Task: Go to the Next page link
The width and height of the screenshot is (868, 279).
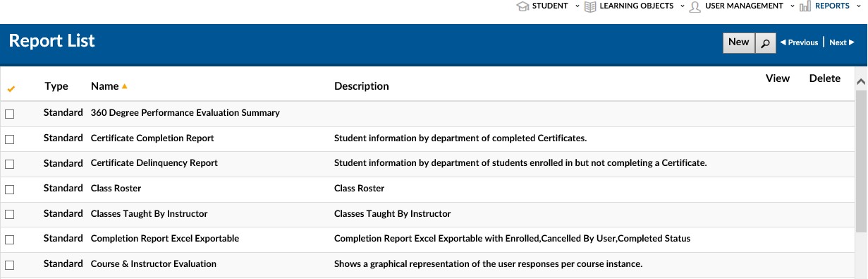Action: coord(842,43)
